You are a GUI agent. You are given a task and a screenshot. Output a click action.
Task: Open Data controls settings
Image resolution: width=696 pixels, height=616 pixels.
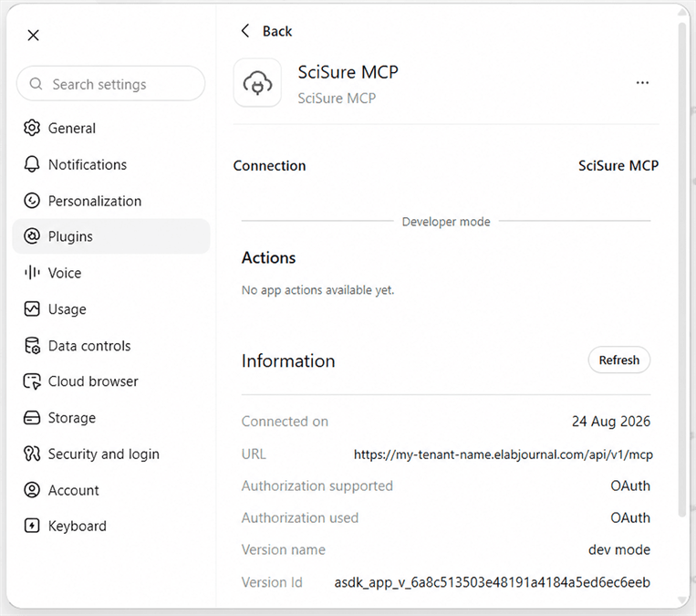coord(110,346)
